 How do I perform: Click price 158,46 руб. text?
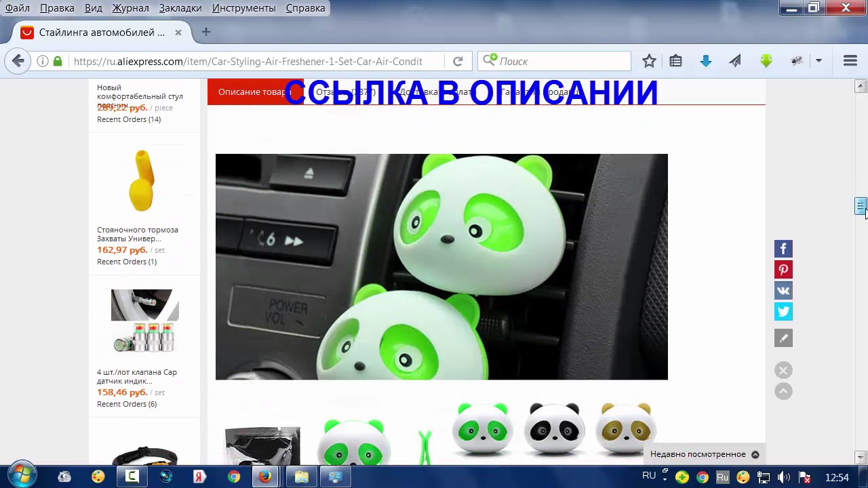tap(122, 392)
